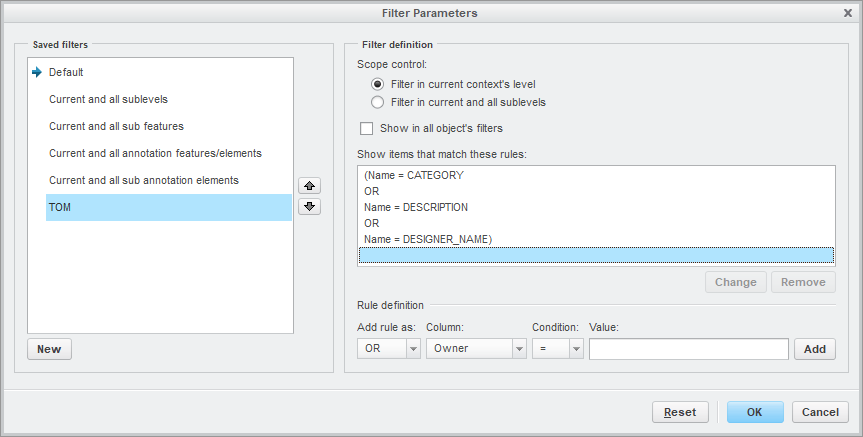Viewport: 863px width, 437px height.
Task: Move selected filter up with arrow icon
Action: [x=310, y=186]
